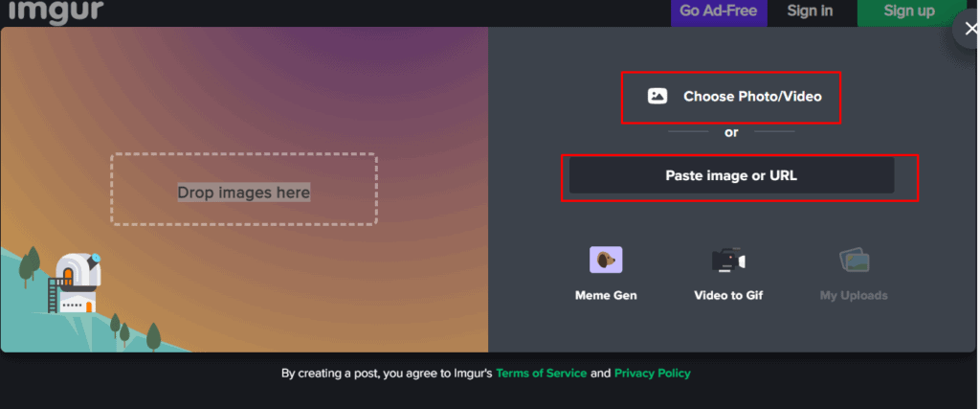Image resolution: width=980 pixels, height=409 pixels.
Task: Open the Privacy Policy link
Action: 652,374
